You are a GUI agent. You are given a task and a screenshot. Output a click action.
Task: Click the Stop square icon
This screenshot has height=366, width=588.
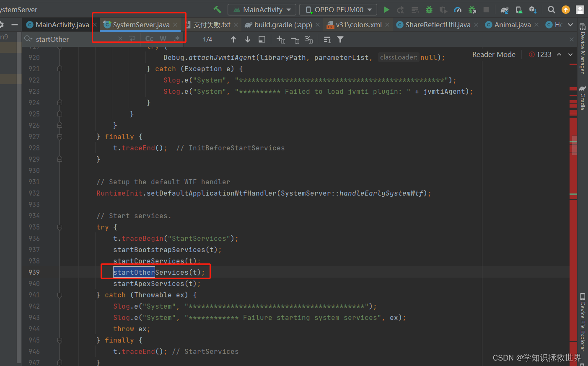[x=486, y=9]
